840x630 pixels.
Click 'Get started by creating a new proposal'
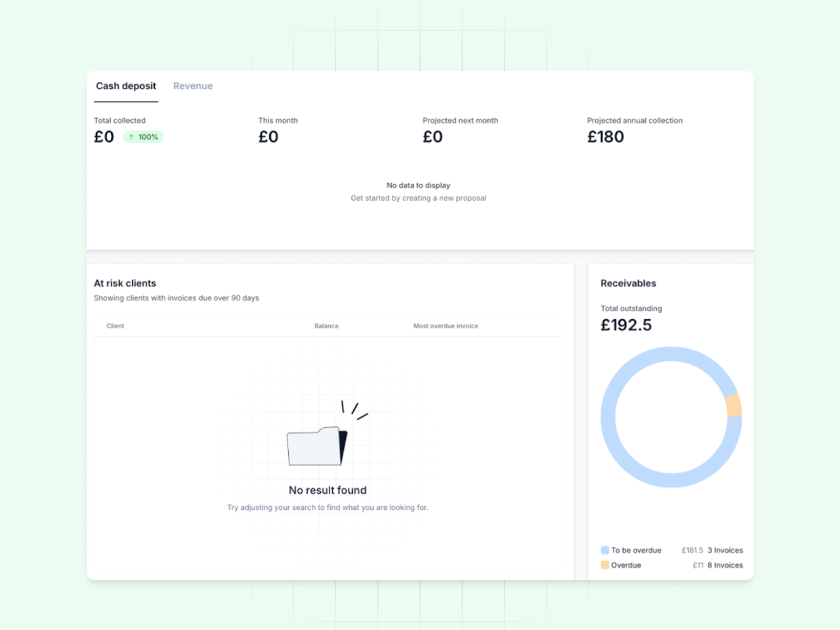coord(418,198)
